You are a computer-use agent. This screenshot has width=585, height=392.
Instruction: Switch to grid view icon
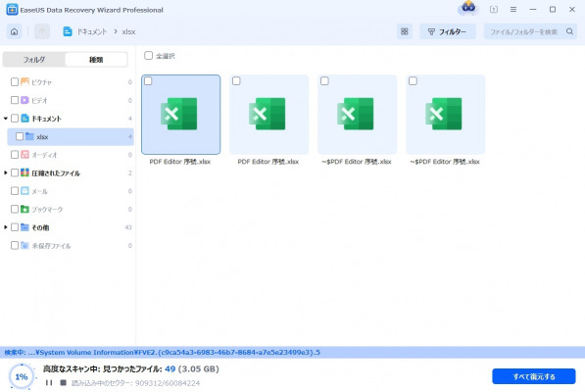pos(405,31)
